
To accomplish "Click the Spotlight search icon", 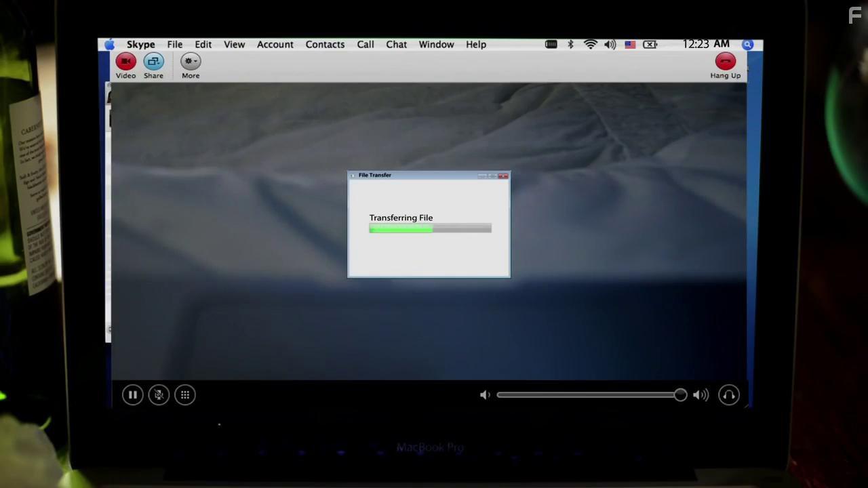I will click(x=747, y=45).
